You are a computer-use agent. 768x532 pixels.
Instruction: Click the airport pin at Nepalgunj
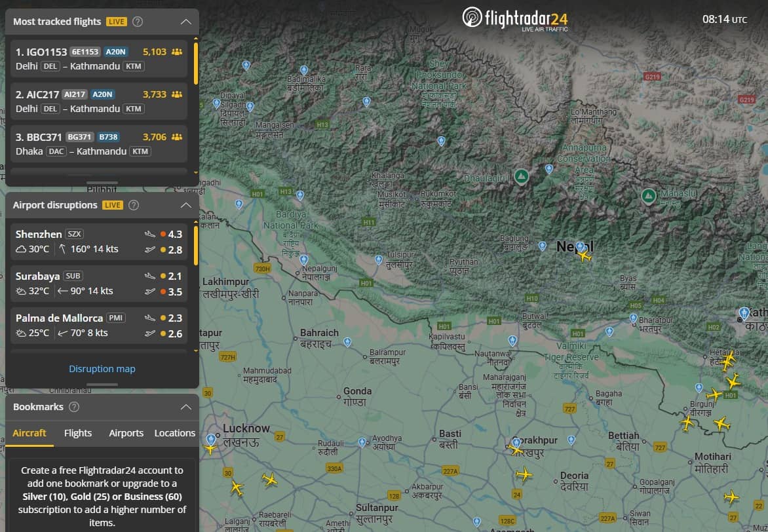pyautogui.click(x=303, y=259)
